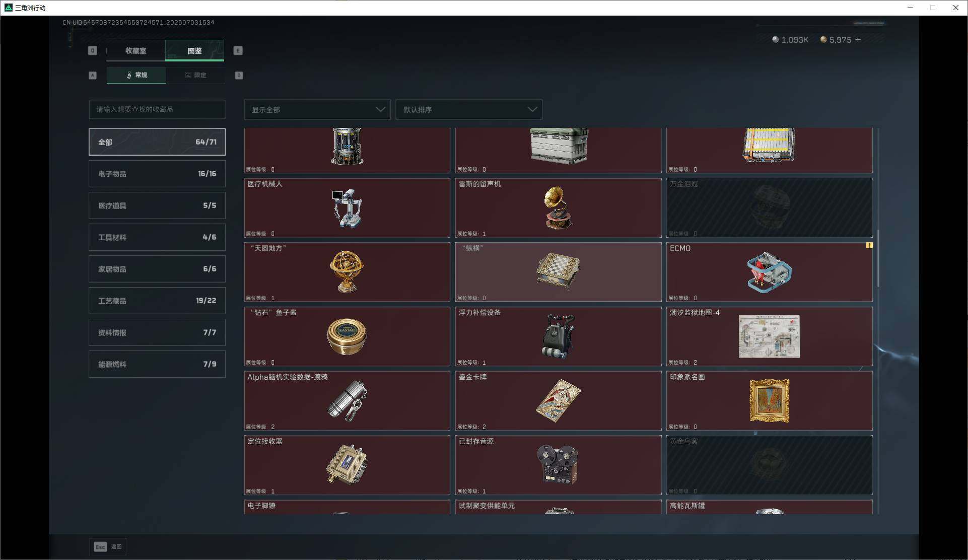Click the golden armillary sphere item icon

click(x=347, y=272)
